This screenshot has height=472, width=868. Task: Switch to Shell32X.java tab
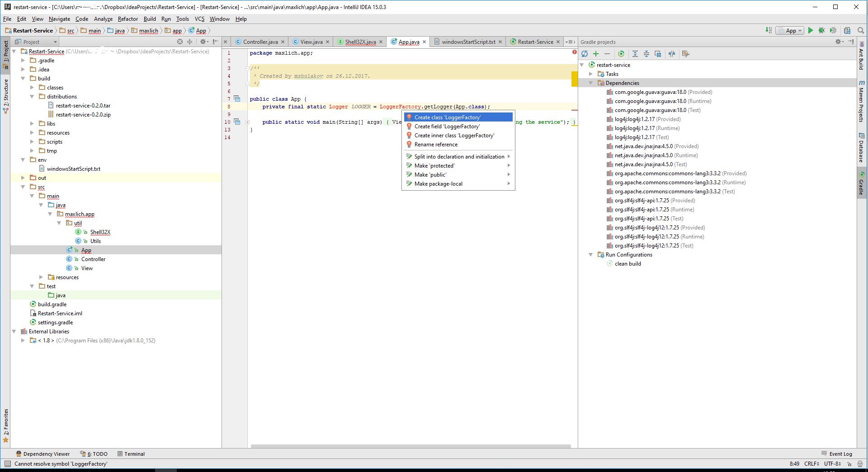click(360, 42)
